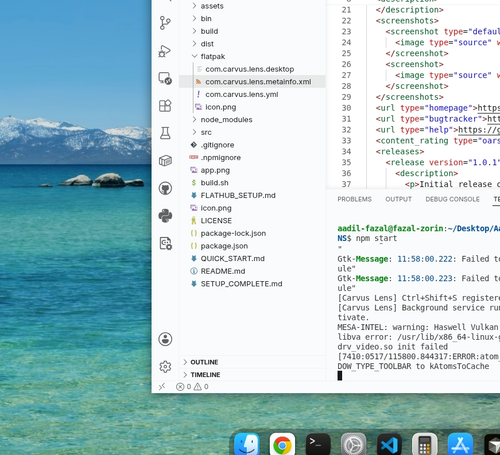Expand the src folder
Screen dimensions: 500x455
(x=252, y=132)
